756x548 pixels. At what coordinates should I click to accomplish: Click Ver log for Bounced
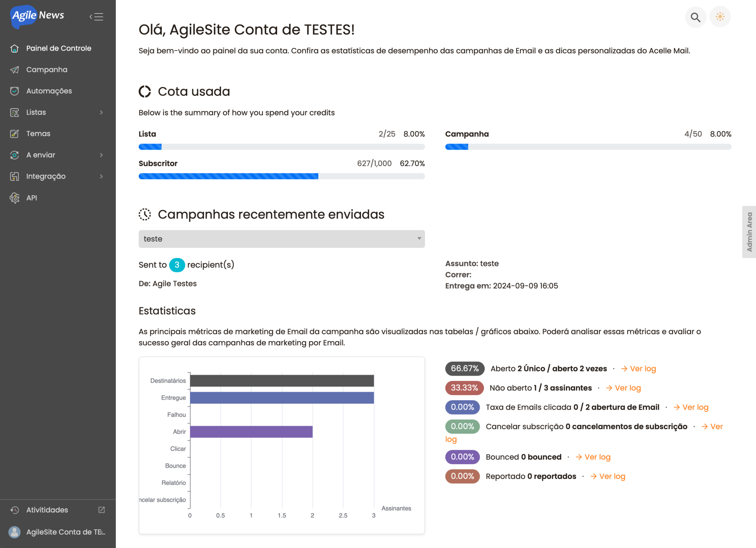tap(593, 457)
